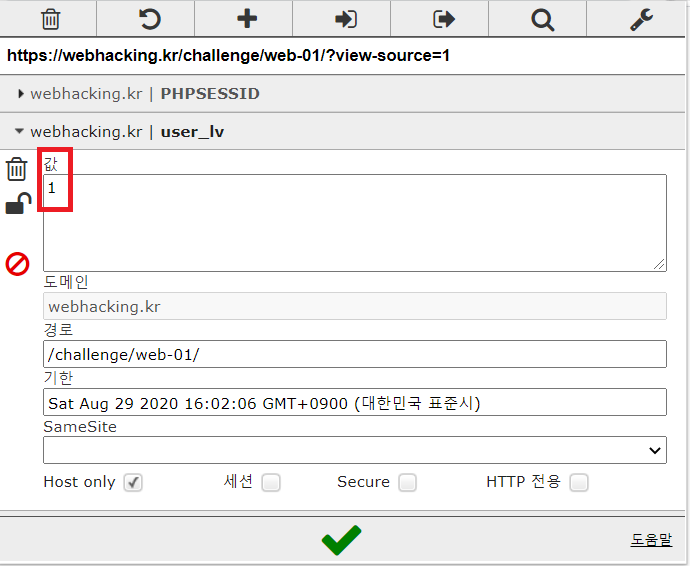Viewport: 690px width, 566px height.
Task: Add a new cookie with plus icon
Action: tap(247, 19)
